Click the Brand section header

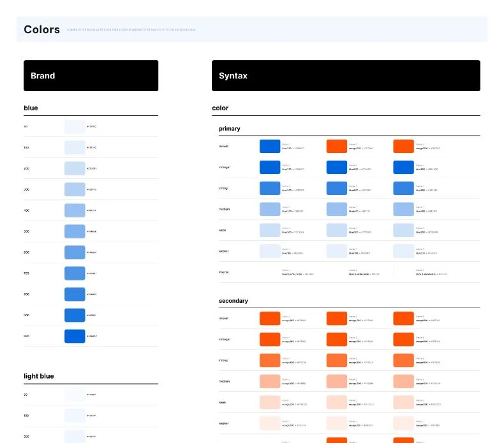click(x=91, y=75)
